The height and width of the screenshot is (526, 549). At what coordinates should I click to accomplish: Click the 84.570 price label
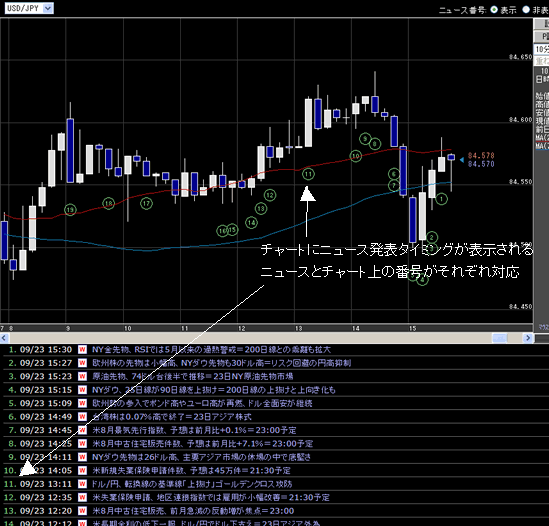click(481, 164)
